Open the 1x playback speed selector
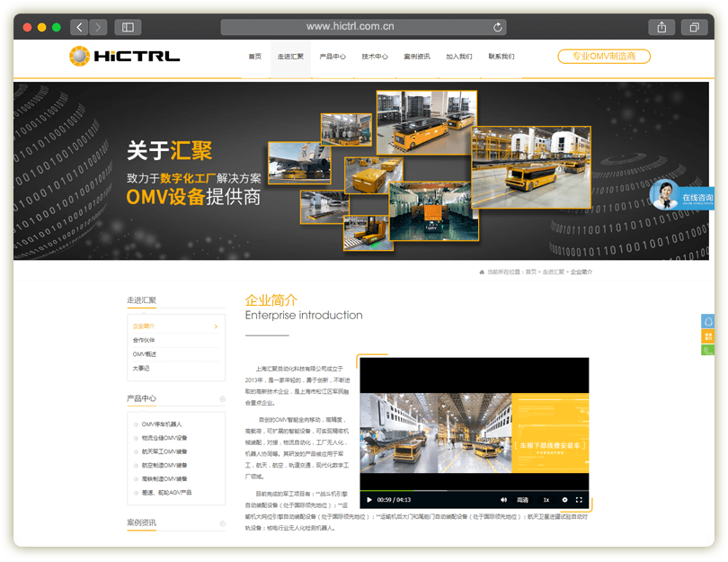 [546, 499]
